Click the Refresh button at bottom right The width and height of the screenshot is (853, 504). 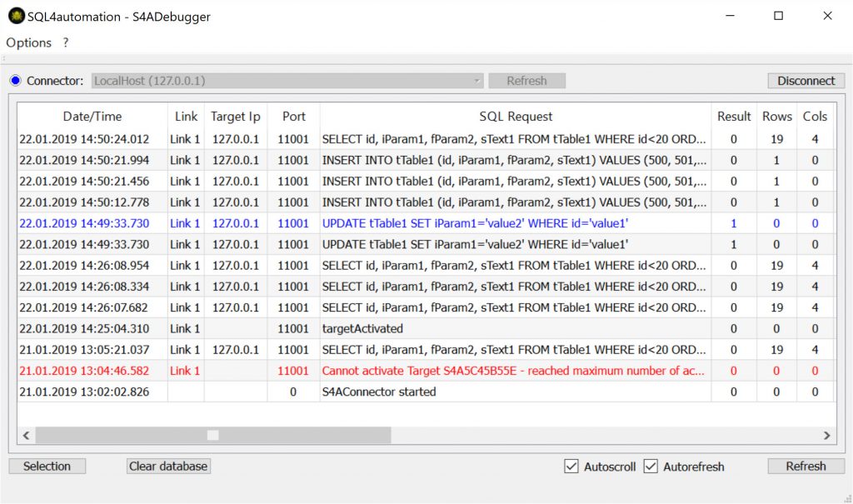click(805, 466)
